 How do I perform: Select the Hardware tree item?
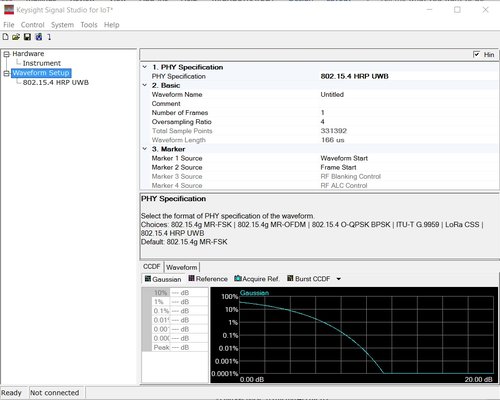click(28, 54)
